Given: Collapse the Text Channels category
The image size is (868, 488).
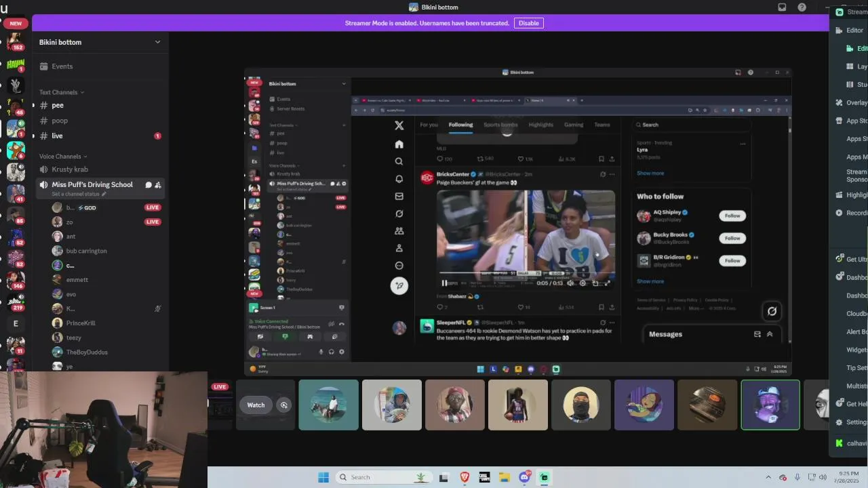Looking at the screenshot, I should pos(62,92).
